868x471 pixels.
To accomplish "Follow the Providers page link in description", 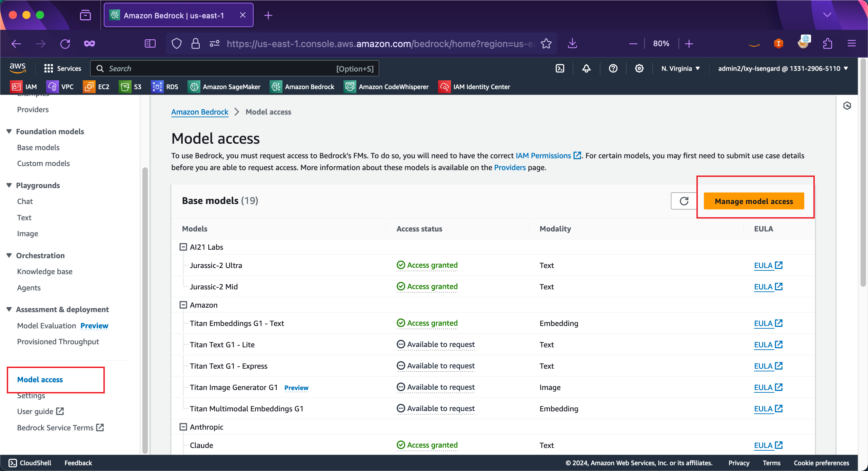I will 510,167.
